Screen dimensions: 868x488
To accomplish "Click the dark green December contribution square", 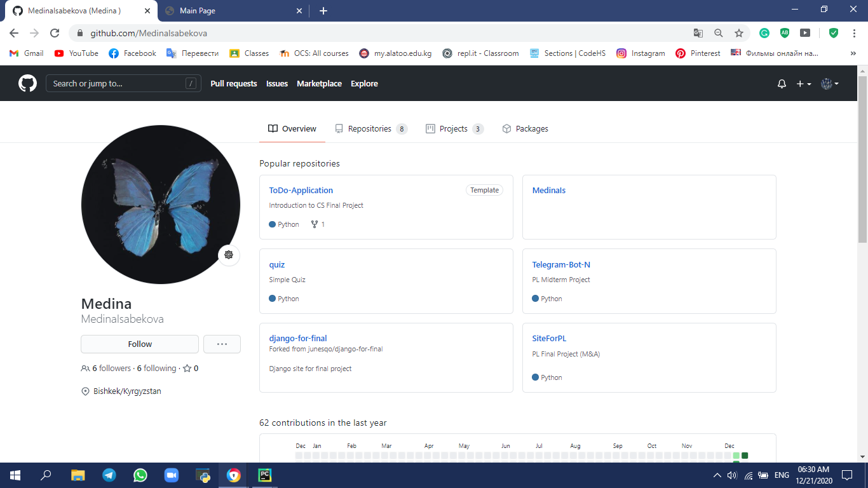I will pos(745,456).
